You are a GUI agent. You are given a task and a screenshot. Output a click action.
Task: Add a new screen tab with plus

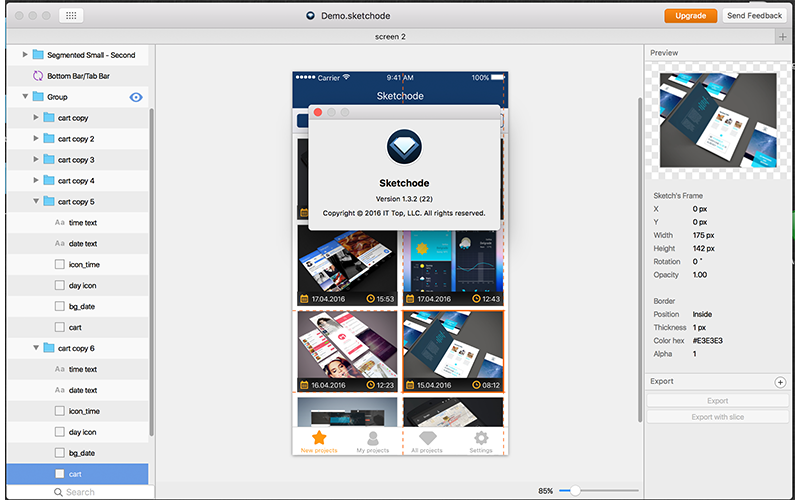click(783, 37)
